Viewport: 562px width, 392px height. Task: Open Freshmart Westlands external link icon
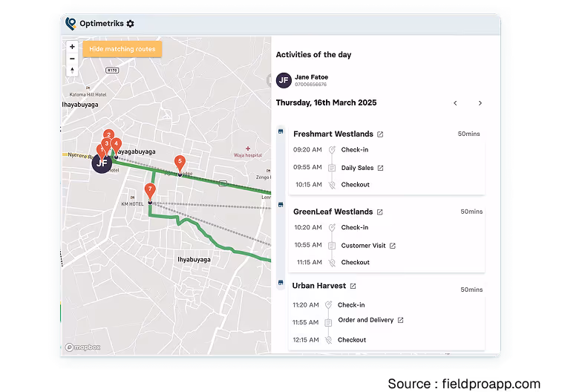tap(380, 134)
